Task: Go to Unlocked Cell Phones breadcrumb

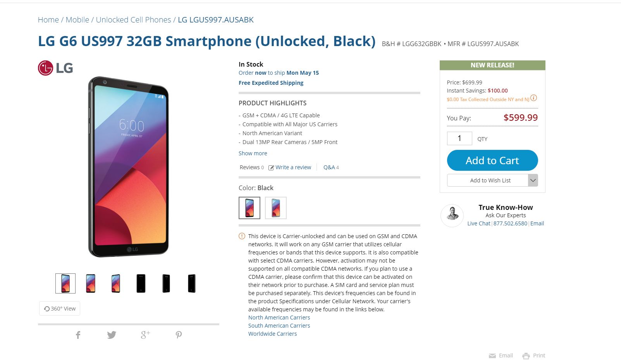Action: point(133,20)
